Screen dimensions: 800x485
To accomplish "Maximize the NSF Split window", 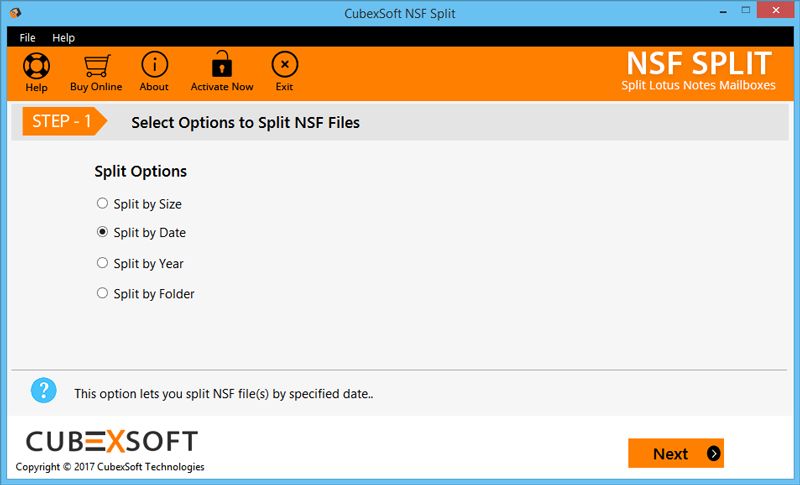I will click(745, 11).
